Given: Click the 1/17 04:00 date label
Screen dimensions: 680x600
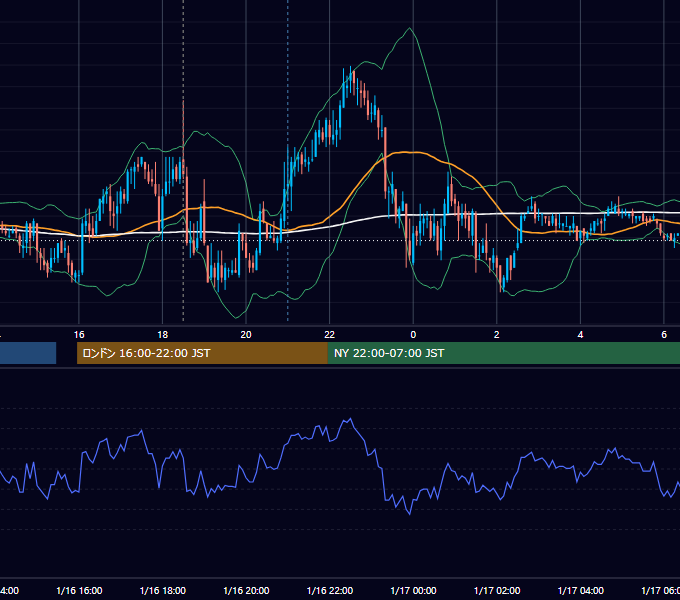Looking at the screenshot, I should pyautogui.click(x=581, y=591).
